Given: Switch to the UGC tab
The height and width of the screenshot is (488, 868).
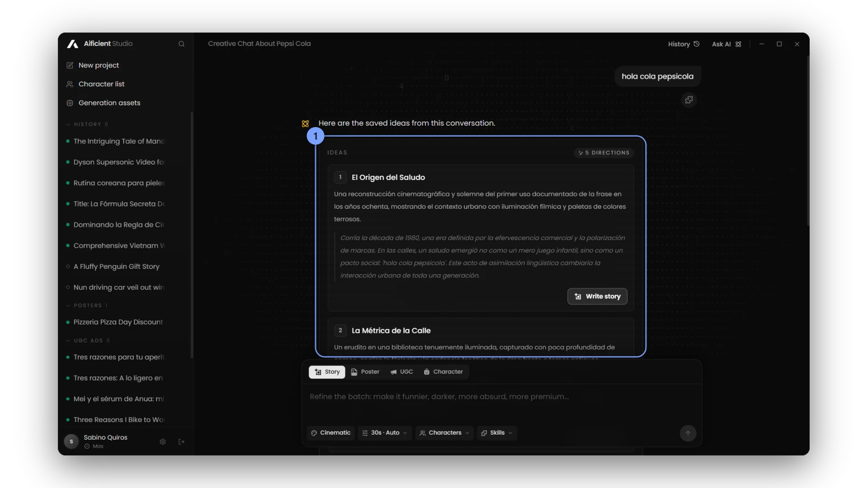Looking at the screenshot, I should point(401,372).
